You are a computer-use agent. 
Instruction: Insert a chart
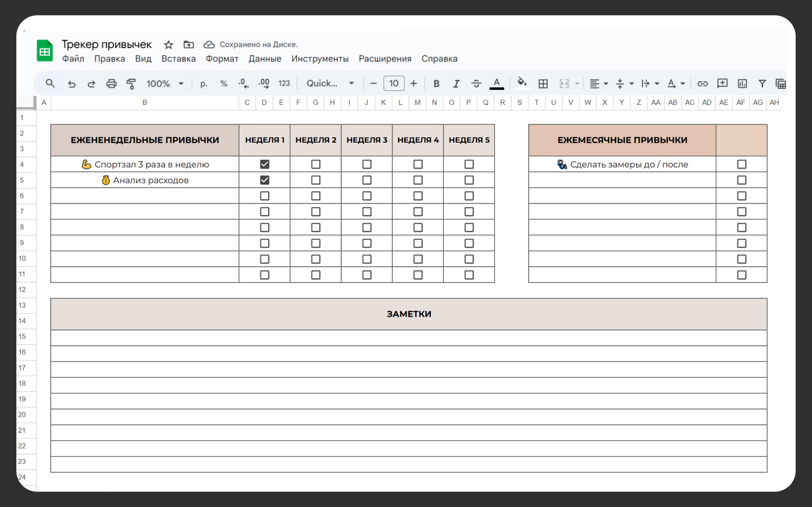coord(742,83)
